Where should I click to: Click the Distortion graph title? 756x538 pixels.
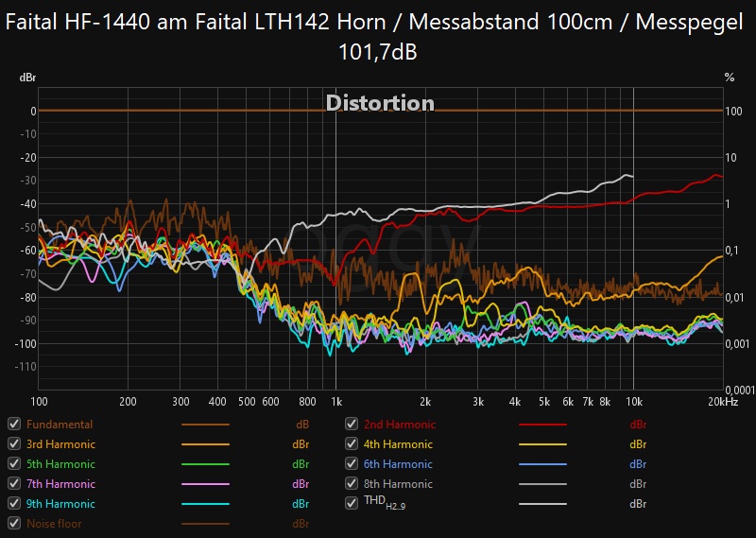[x=380, y=103]
